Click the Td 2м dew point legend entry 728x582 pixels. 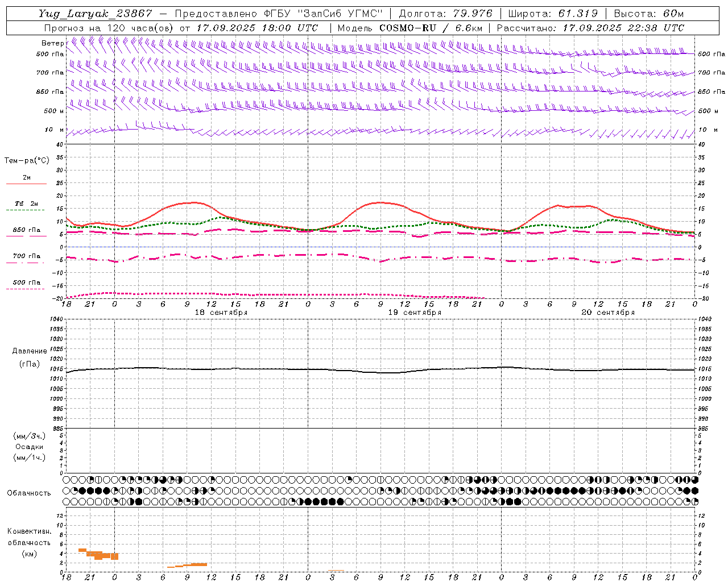[26, 203]
